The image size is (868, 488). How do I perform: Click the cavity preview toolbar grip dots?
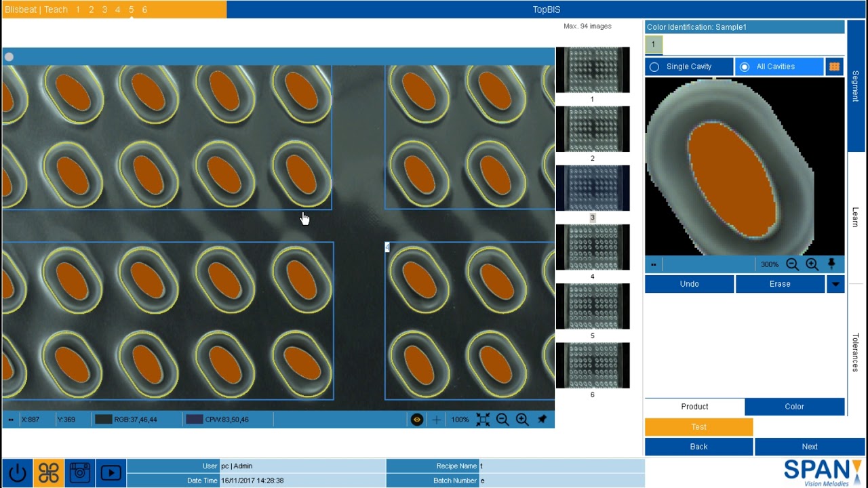[653, 264]
